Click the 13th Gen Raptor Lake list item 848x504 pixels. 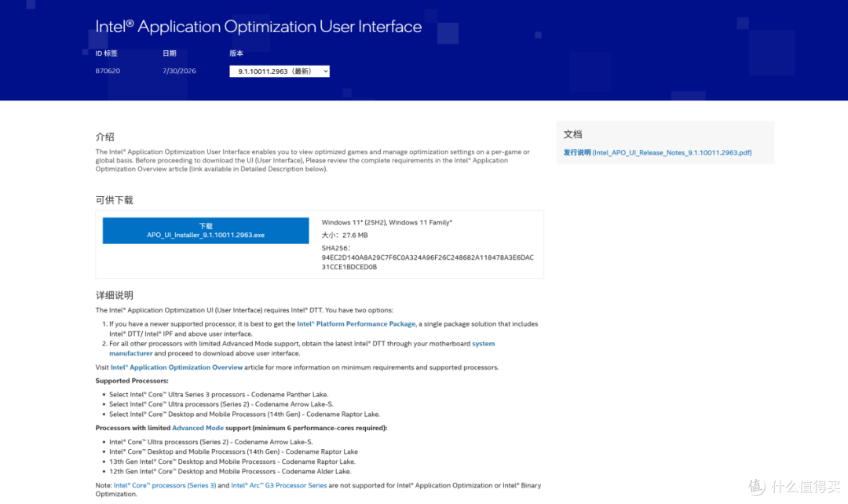(x=232, y=462)
